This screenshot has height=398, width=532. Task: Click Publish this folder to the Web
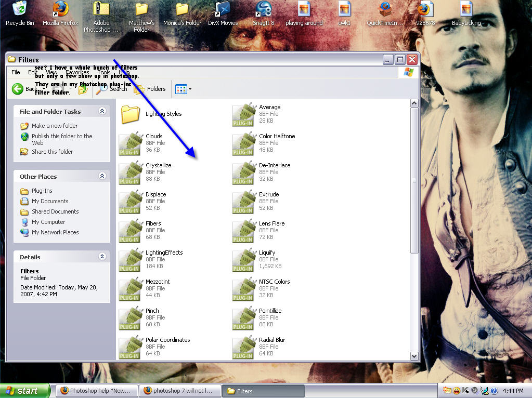(56, 139)
